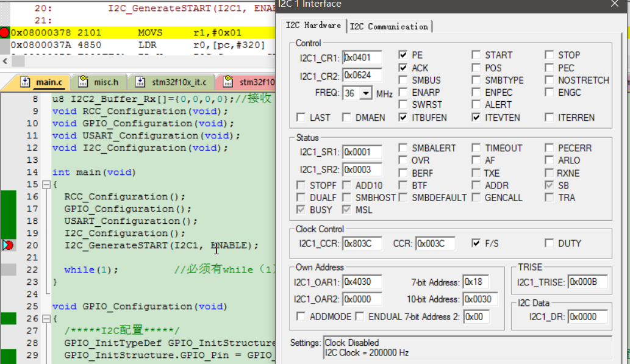Check the ITERREN checkbox

coord(549,117)
